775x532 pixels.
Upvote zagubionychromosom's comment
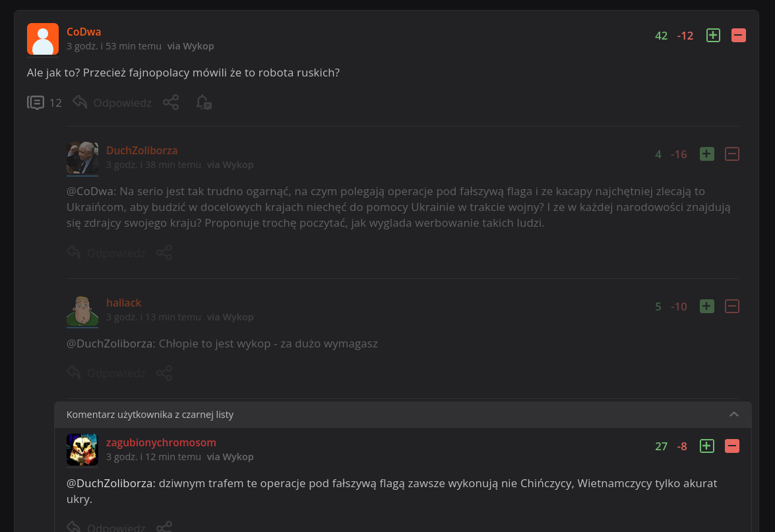[x=706, y=446]
